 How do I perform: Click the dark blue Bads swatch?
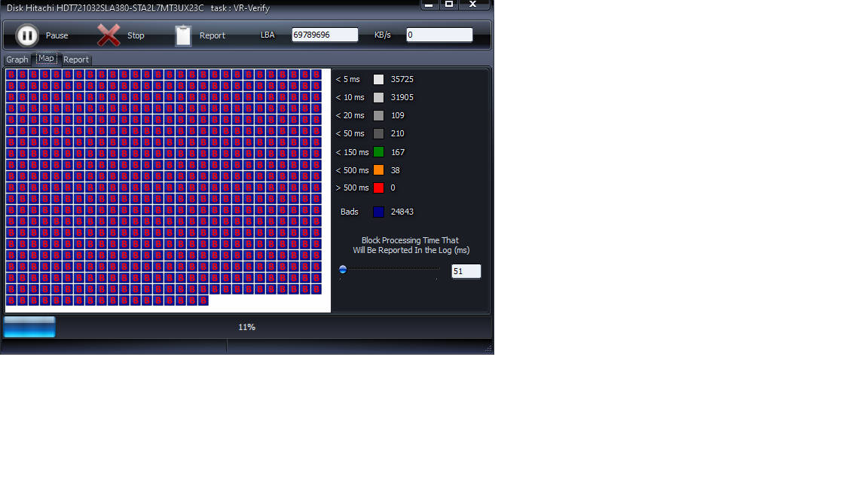(x=379, y=212)
